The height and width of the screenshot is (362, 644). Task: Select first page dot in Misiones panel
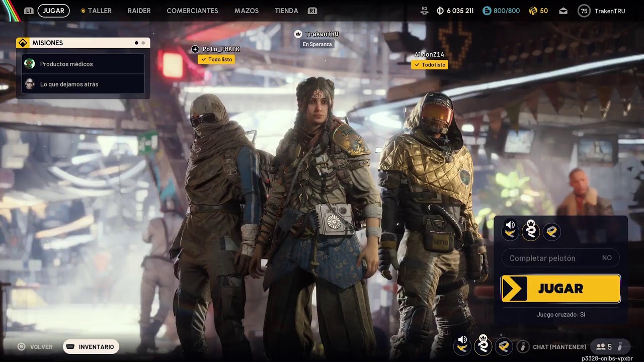tap(136, 43)
